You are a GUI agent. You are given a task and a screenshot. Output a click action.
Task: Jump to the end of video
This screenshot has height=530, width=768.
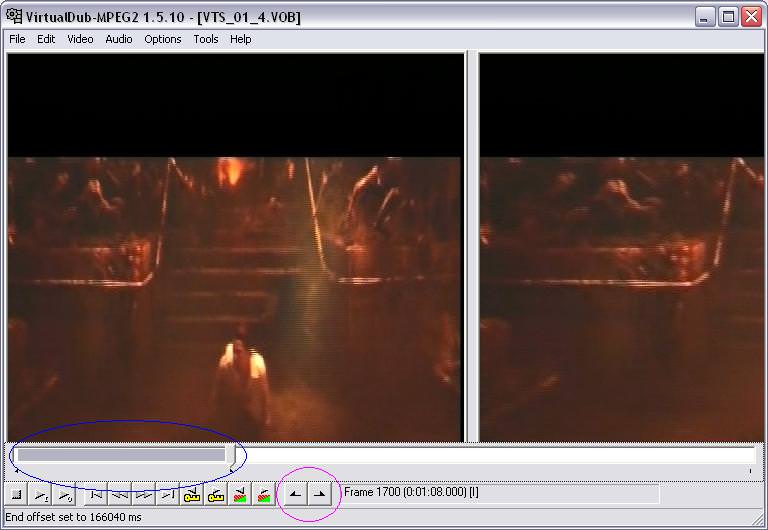click(168, 495)
